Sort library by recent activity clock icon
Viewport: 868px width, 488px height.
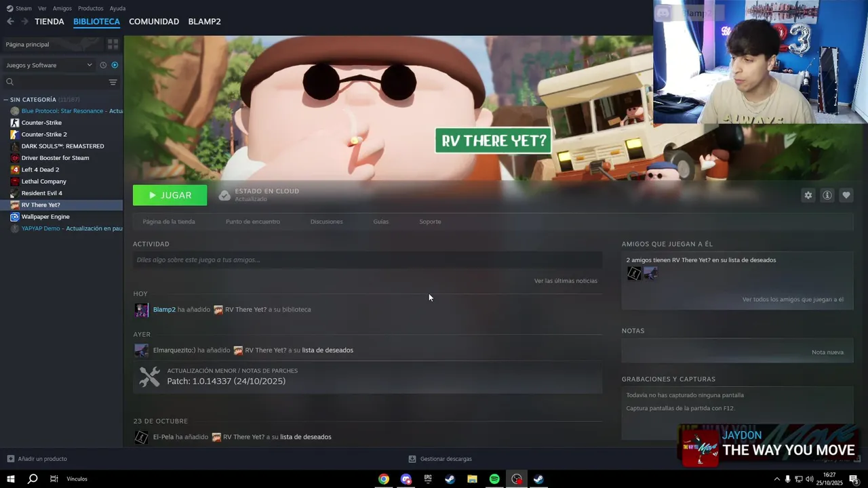click(103, 65)
